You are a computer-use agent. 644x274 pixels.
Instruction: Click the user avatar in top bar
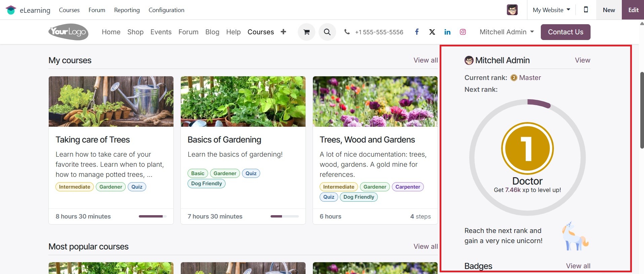512,10
